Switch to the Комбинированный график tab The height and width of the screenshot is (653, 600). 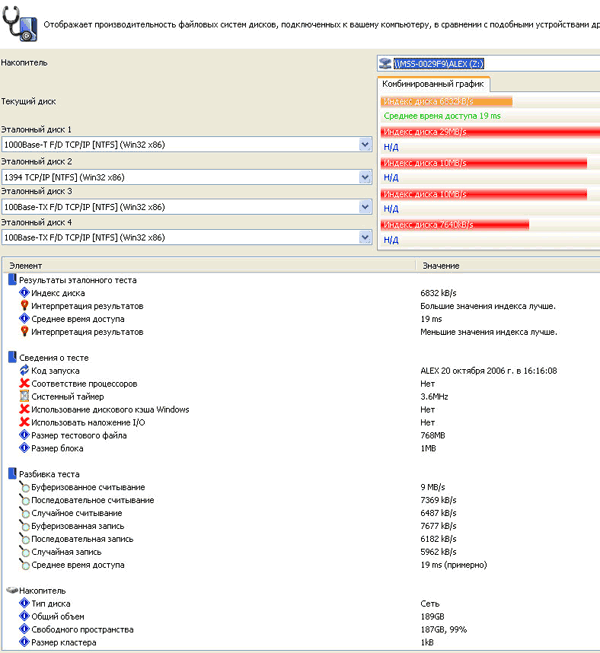[x=433, y=84]
